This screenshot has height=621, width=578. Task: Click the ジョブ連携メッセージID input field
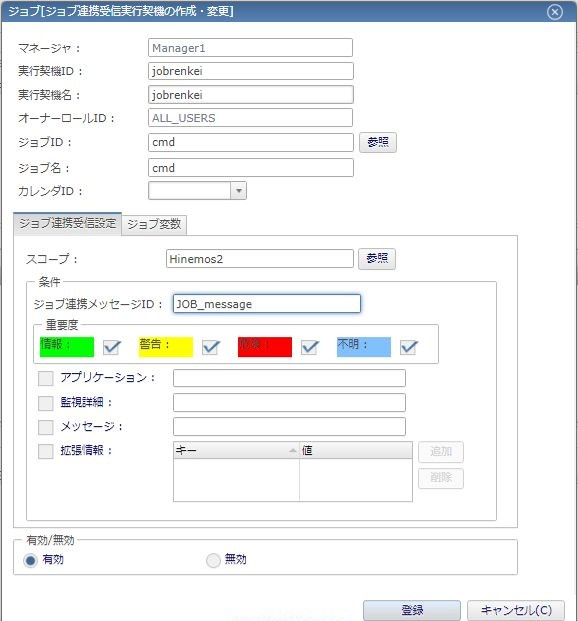click(x=267, y=304)
